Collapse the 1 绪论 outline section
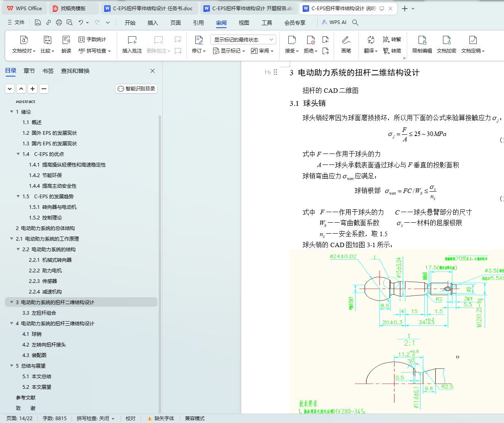Image resolution: width=504 pixels, height=423 pixels. [x=12, y=112]
